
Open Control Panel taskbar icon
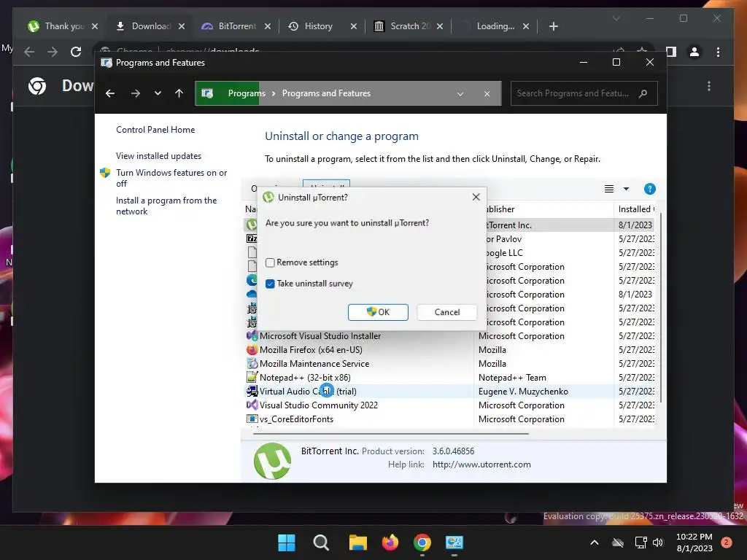454,542
